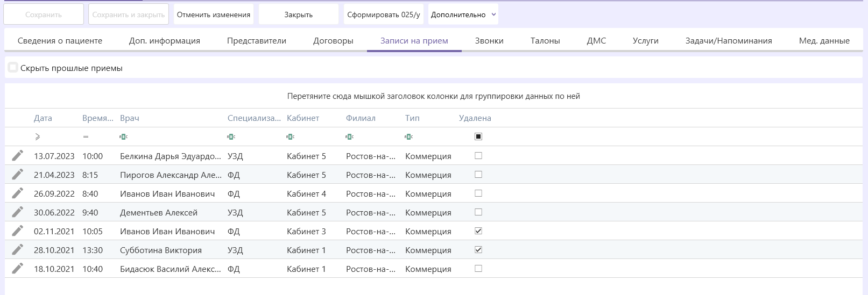Image resolution: width=868 pixels, height=295 pixels.
Task: Open the ДМС tab
Action: point(596,41)
